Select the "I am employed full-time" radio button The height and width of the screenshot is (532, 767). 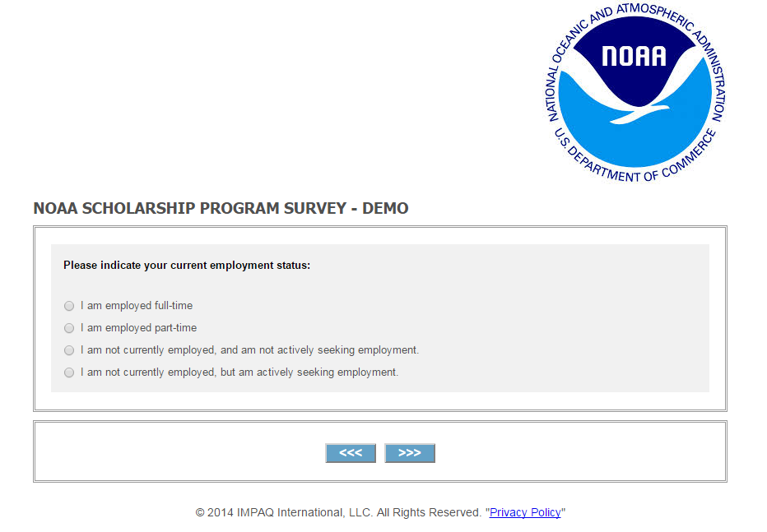pos(69,306)
